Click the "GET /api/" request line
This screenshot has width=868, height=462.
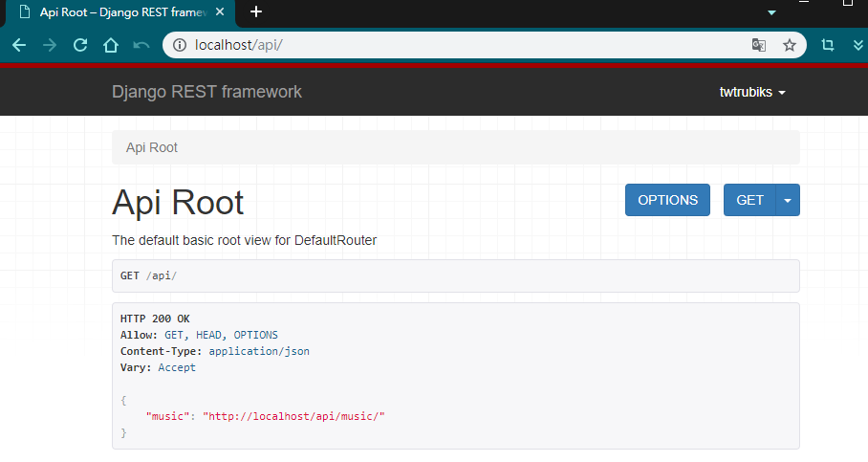click(148, 275)
